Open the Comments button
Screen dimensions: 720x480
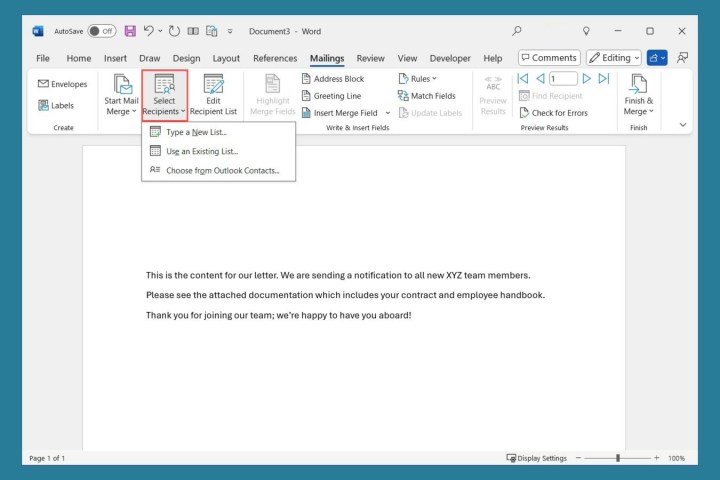548,58
